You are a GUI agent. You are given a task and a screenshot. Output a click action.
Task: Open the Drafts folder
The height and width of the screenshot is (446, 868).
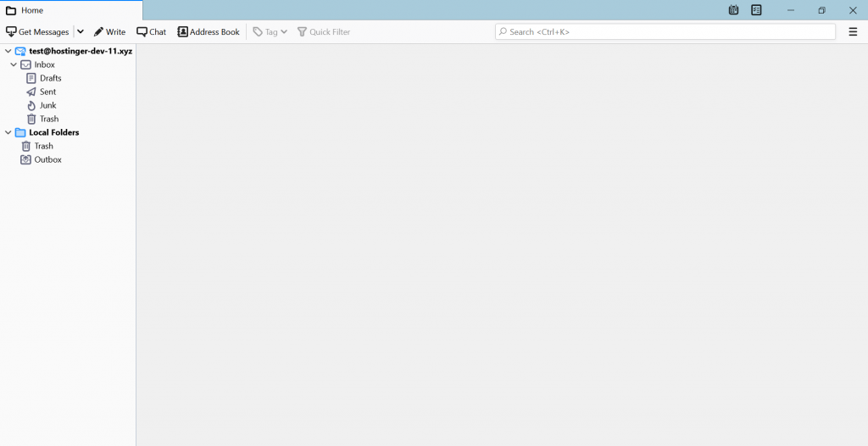(x=50, y=78)
